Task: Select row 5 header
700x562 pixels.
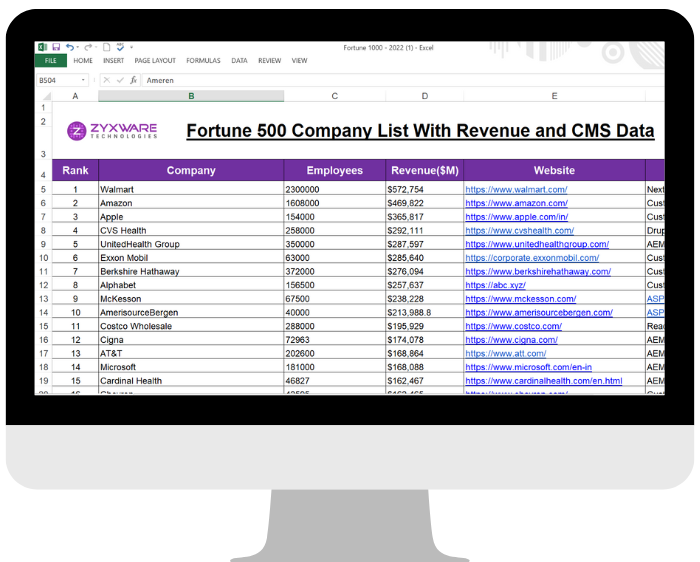Action: click(x=43, y=189)
